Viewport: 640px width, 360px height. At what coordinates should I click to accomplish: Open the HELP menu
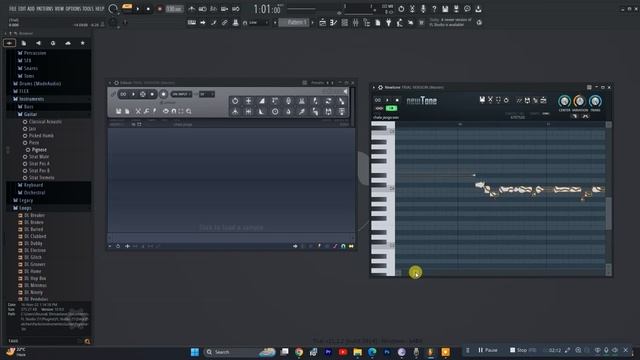coord(100,9)
